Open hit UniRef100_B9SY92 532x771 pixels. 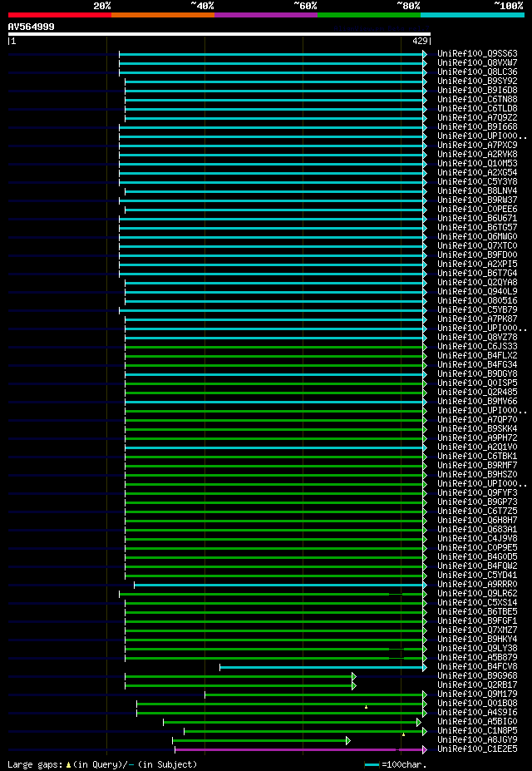pyautogui.click(x=477, y=82)
